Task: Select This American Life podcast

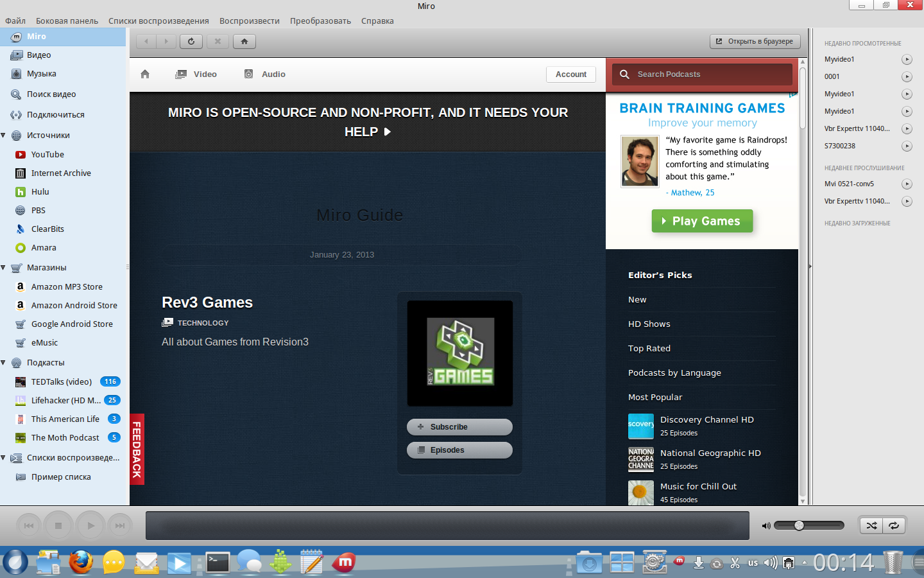Action: coord(64,419)
